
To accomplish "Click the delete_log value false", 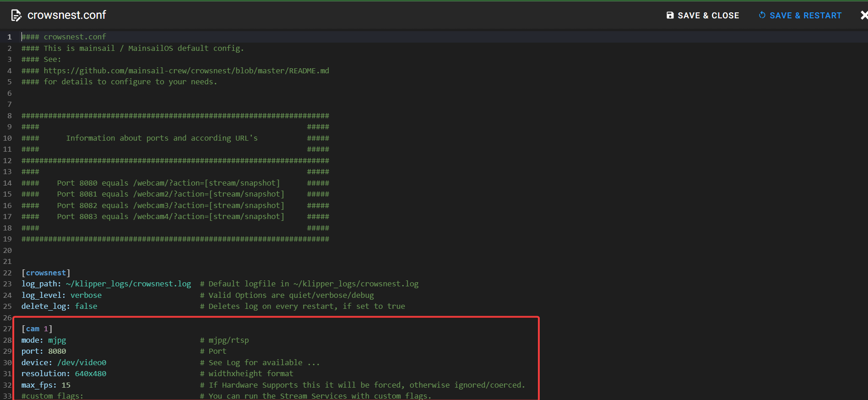I will tap(86, 307).
